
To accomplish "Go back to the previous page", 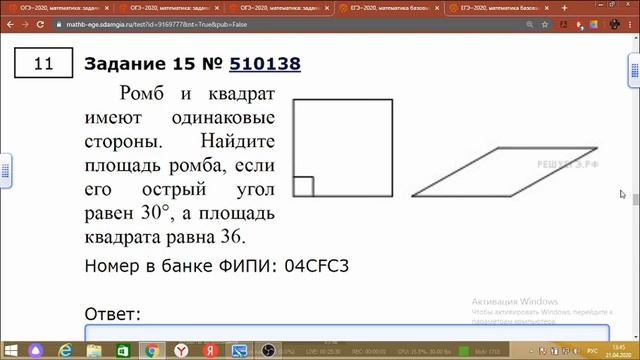I will click(x=10, y=24).
